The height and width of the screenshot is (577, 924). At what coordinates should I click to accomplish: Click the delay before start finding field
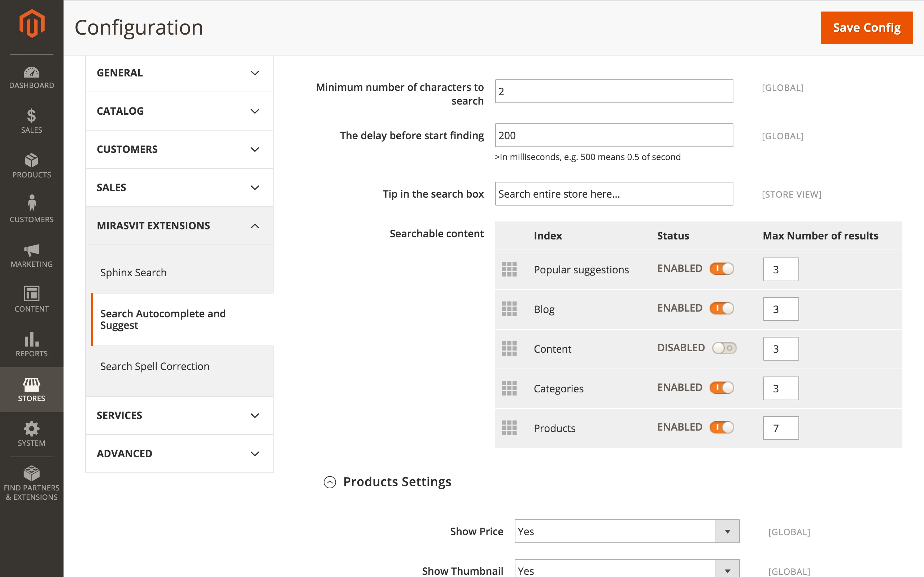(614, 136)
